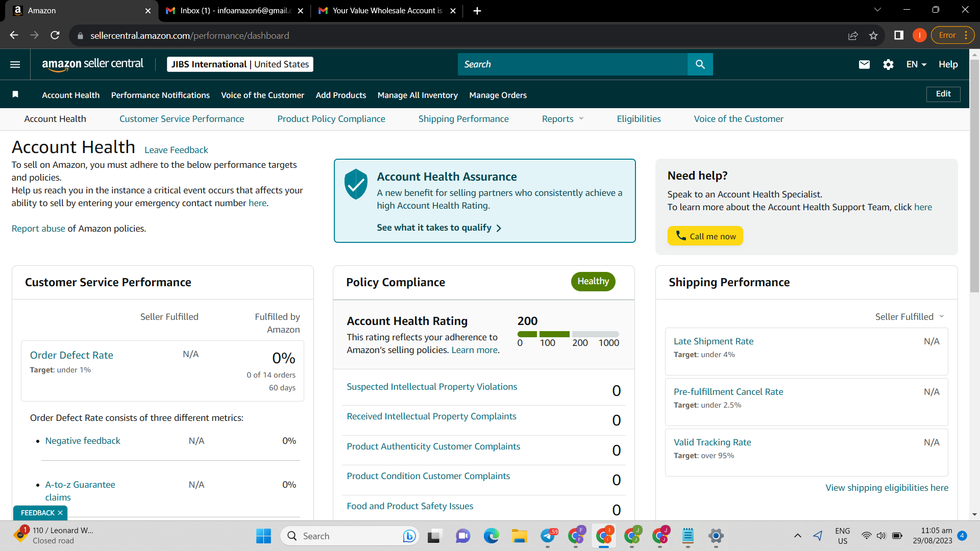This screenshot has height=551, width=980.
Task: Open the Shipping Performance tab
Action: pos(463,119)
